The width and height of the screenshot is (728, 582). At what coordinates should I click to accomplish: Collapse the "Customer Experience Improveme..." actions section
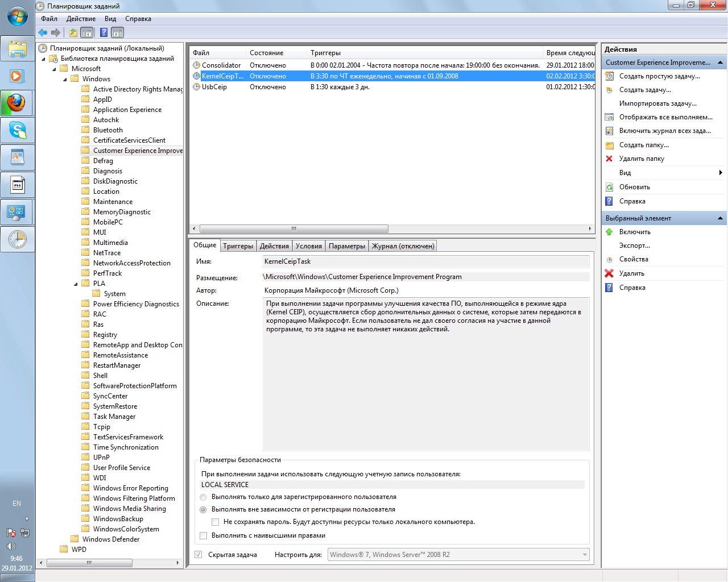pos(720,63)
